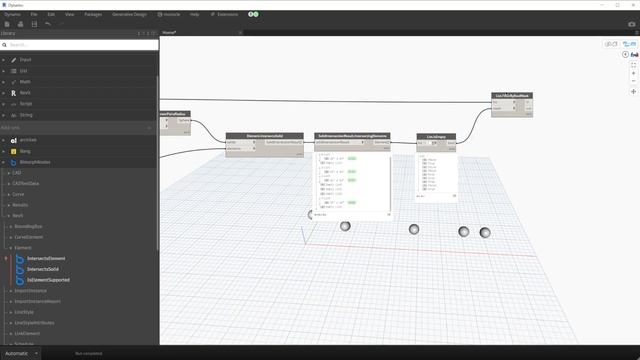This screenshot has height=360, width=640.
Task: Click the Script library category icon
Action: pos(13,104)
